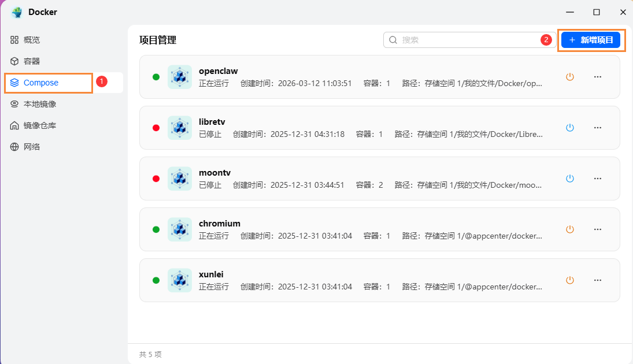Click the 共 5 项 footer count

150,354
